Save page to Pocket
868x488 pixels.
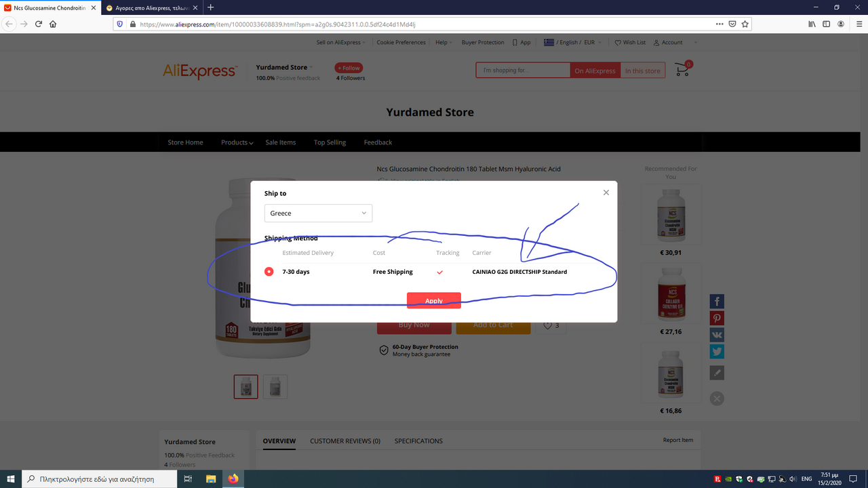tap(732, 24)
